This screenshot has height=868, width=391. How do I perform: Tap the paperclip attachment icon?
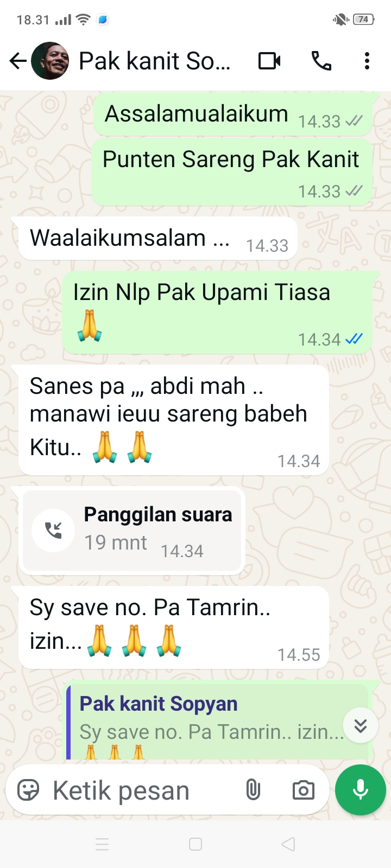pos(253,790)
